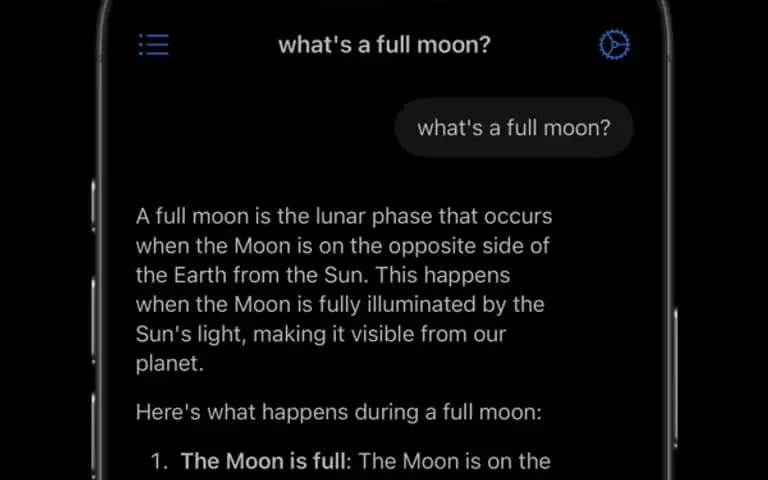This screenshot has height=480, width=768.
Task: Click the word "planet." ending the paragraph
Action: [169, 364]
